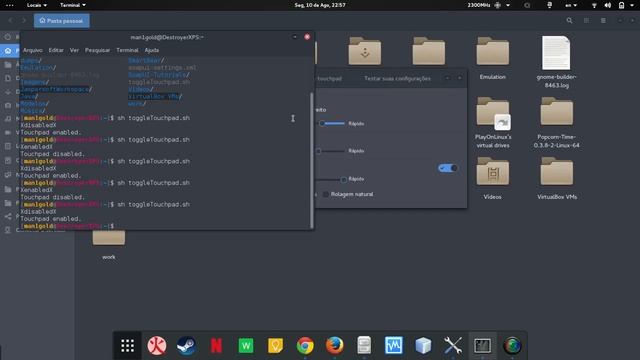Screen dimensions: 640x360
Task: Open the Terminal menu in terminal menubar
Action: [x=127, y=50]
